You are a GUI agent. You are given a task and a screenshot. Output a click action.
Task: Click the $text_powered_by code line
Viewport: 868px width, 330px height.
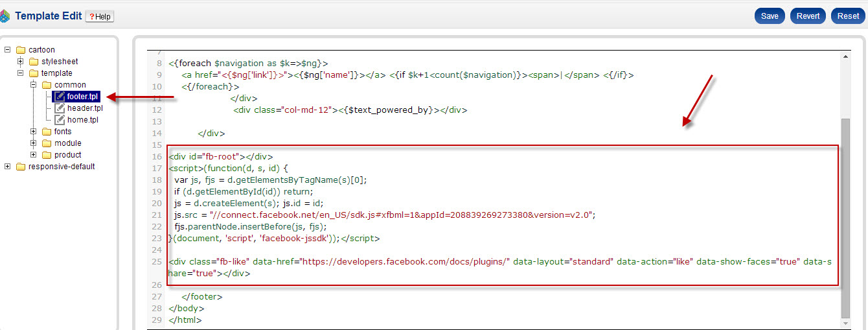point(350,110)
